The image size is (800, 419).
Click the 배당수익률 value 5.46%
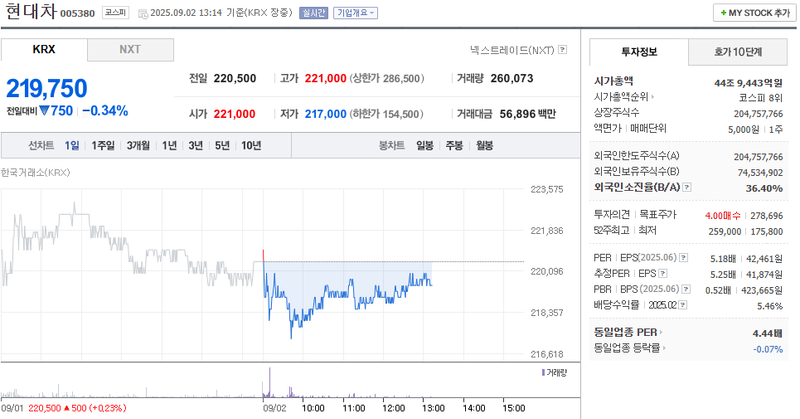tap(769, 306)
